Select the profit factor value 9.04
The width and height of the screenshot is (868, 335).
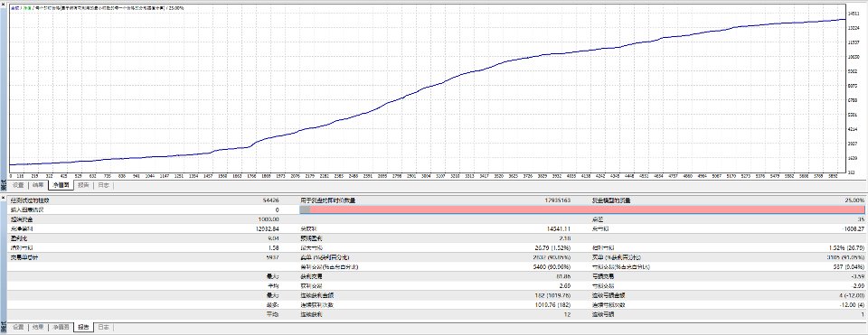pyautogui.click(x=273, y=238)
